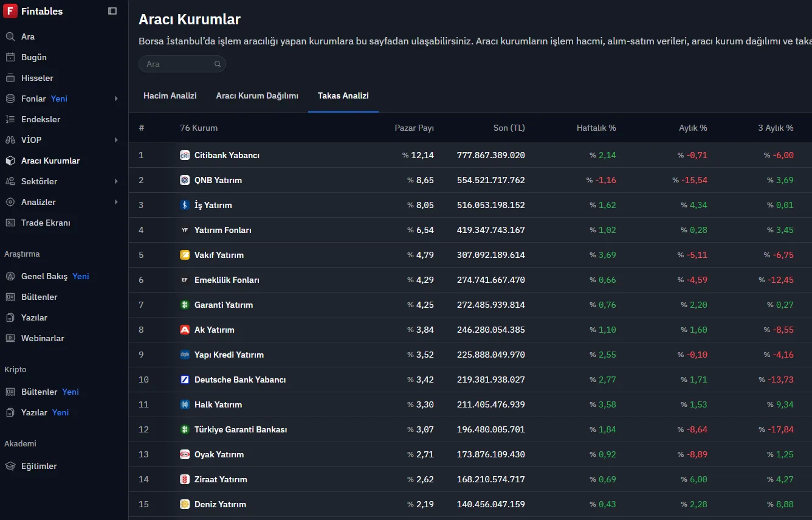Image resolution: width=812 pixels, height=520 pixels.
Task: Click the Vakıf Yatırım logo icon
Action: [x=185, y=255]
